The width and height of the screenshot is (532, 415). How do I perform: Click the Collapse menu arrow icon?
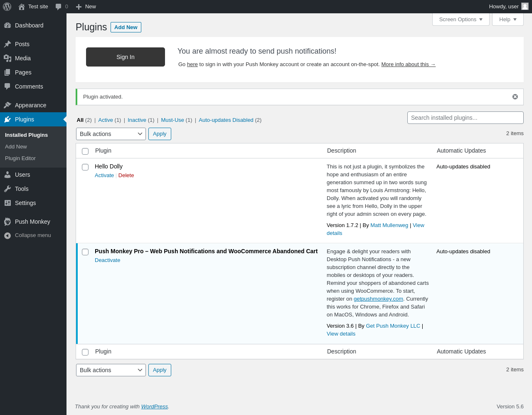click(x=7, y=235)
